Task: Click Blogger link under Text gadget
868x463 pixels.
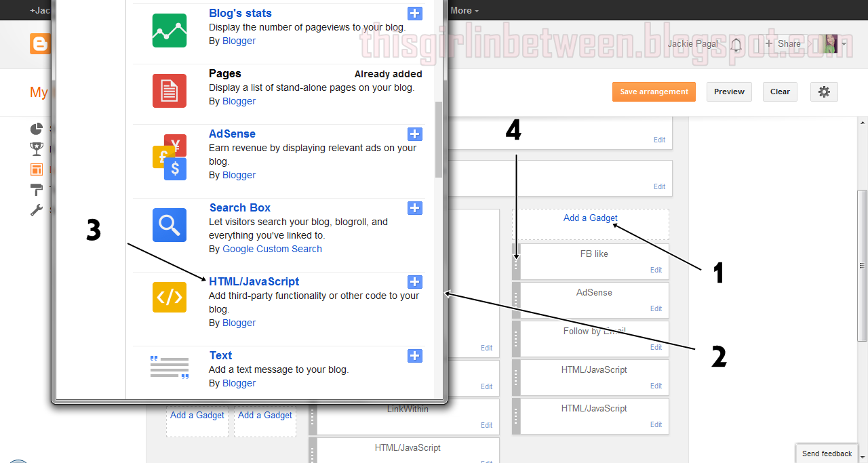Action: [x=239, y=383]
